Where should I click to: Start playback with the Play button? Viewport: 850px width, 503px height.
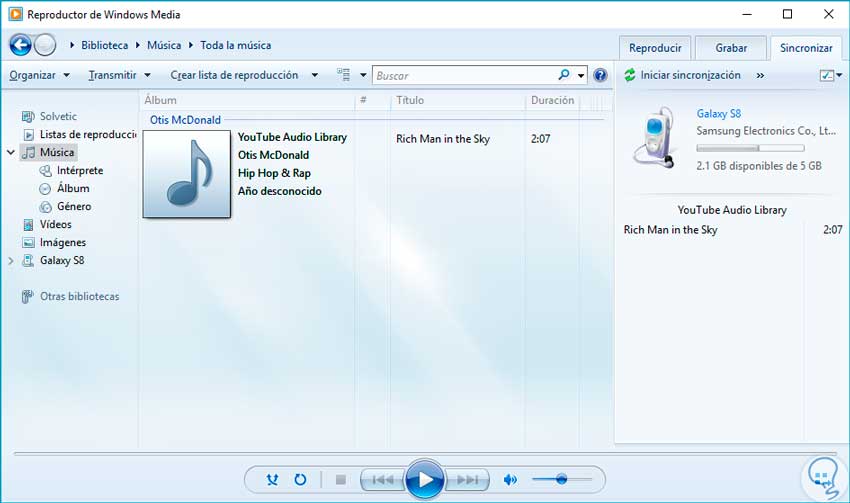coord(425,479)
